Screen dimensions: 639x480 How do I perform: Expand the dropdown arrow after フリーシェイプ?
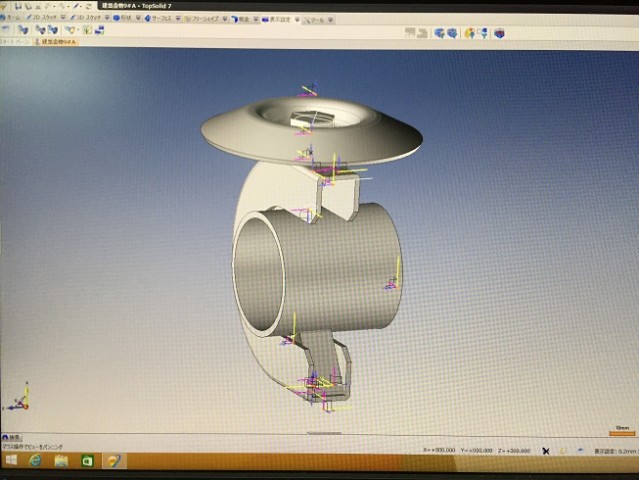(x=225, y=19)
